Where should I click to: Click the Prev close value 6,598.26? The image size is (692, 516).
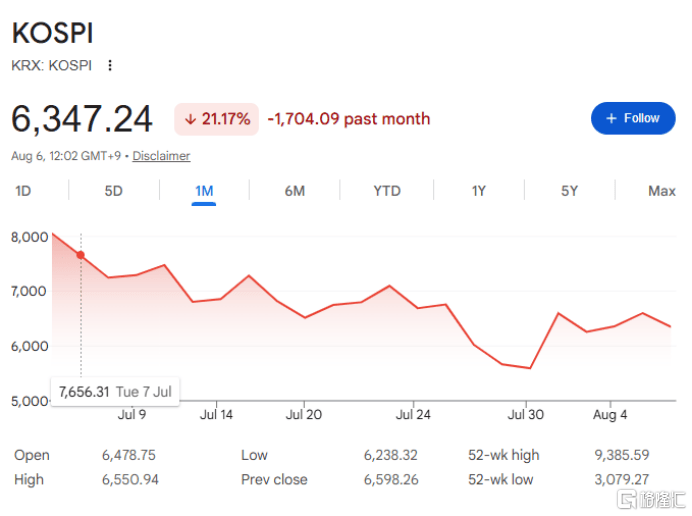391,479
